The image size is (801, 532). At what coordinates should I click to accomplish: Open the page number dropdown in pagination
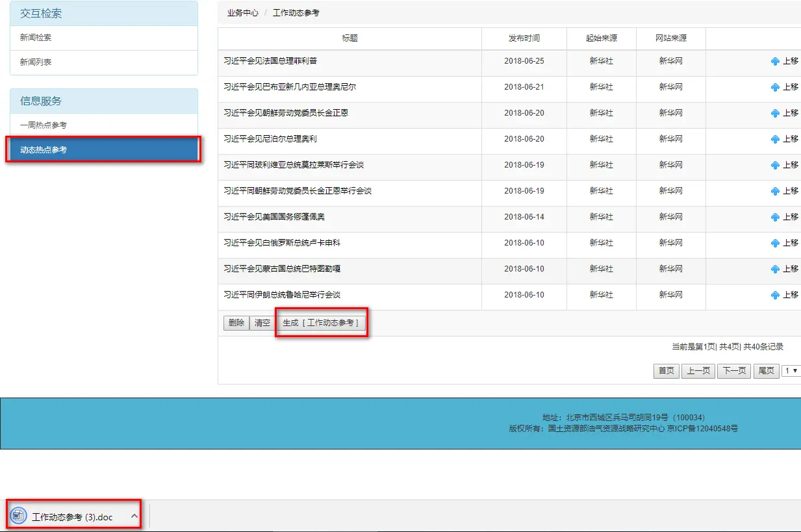pos(791,371)
